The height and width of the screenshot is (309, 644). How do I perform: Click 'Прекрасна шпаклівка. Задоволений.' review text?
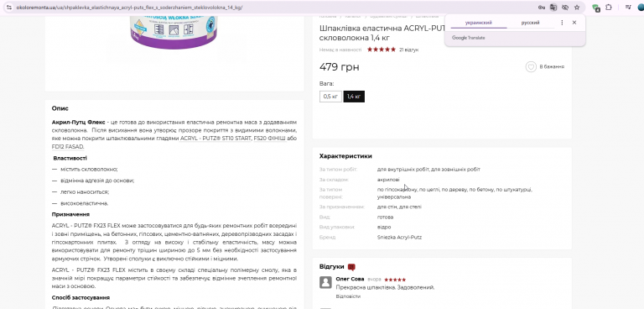(x=385, y=288)
